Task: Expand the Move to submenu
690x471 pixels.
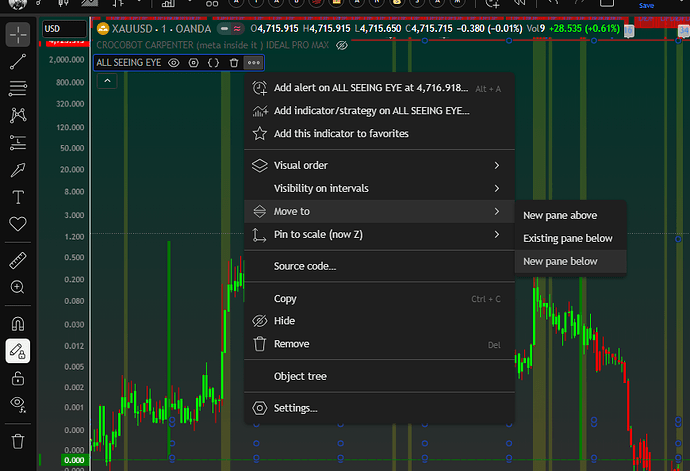Action: [x=379, y=211]
